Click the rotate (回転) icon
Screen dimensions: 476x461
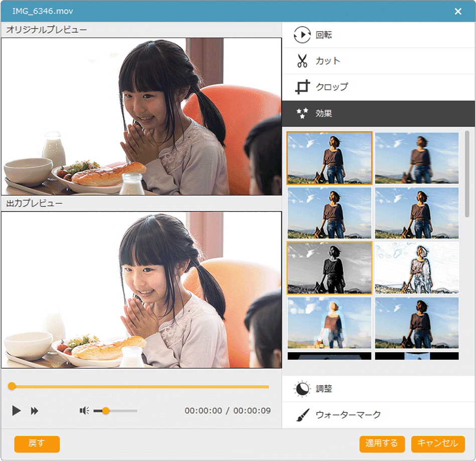pyautogui.click(x=302, y=35)
